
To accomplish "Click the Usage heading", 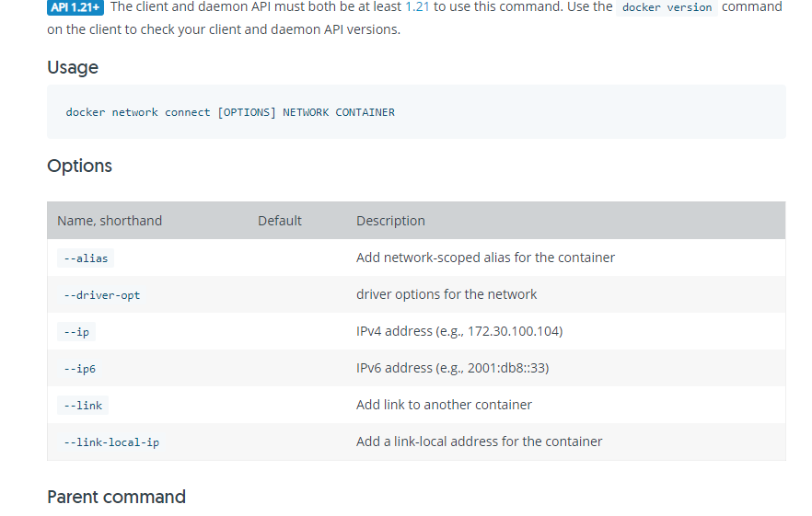I will click(73, 67).
